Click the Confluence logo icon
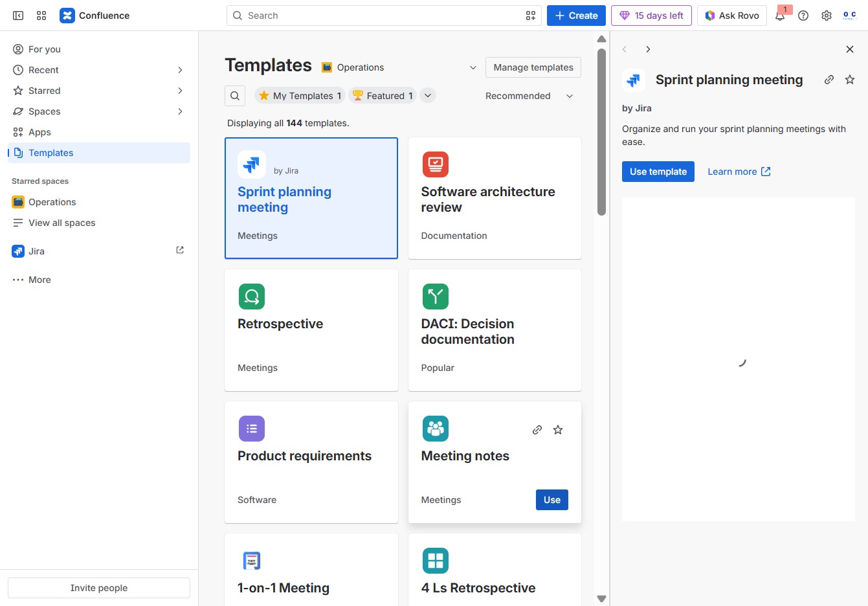The image size is (868, 606). pyautogui.click(x=67, y=16)
